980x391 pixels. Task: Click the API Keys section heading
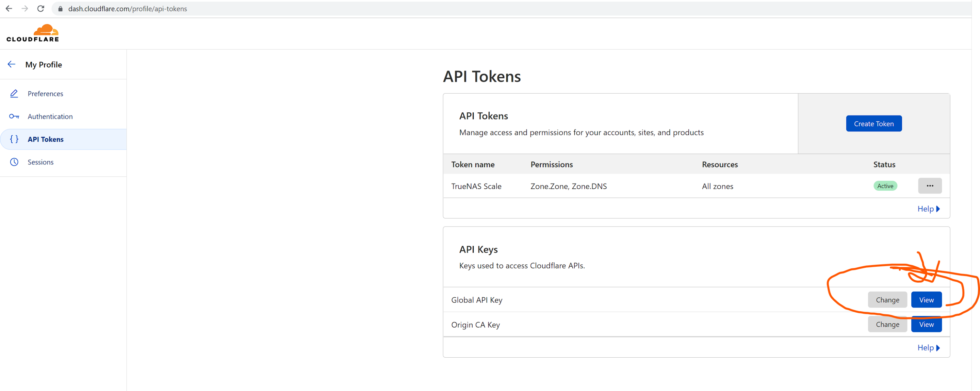coord(478,249)
